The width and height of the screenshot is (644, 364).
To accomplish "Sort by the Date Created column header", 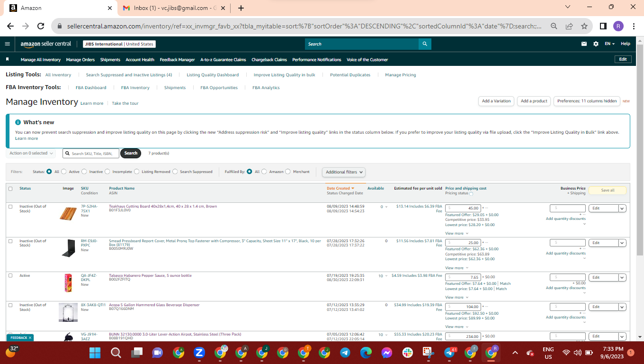I will click(x=340, y=188).
